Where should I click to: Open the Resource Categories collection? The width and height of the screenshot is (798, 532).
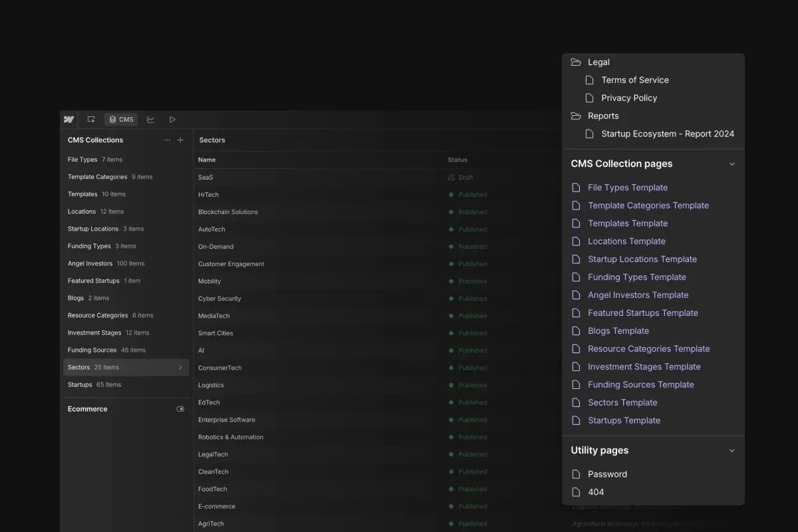coord(126,315)
